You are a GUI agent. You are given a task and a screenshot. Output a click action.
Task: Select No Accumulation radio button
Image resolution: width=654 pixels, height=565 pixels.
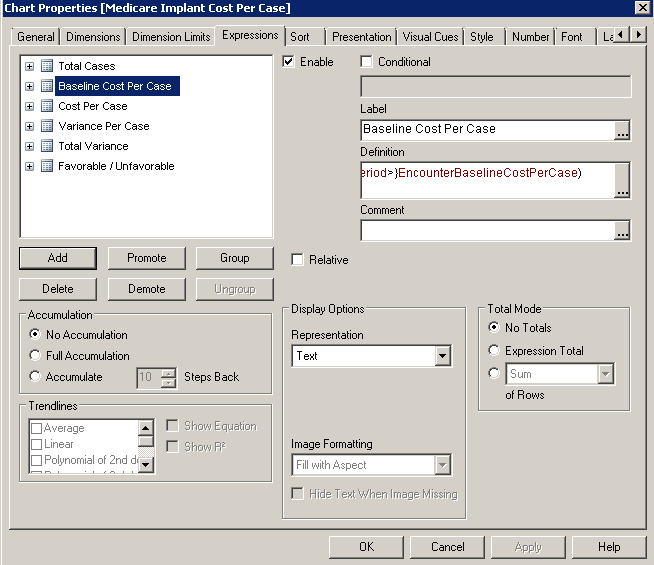click(x=35, y=334)
